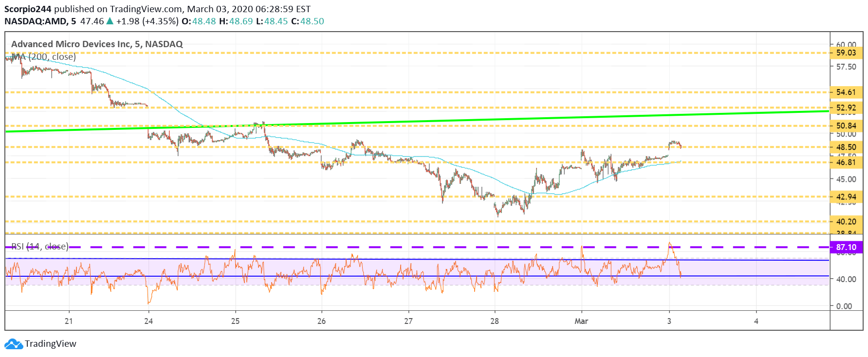The width and height of the screenshot is (868, 357).
Task: Click the green up-triangle price change indicator
Action: click(x=110, y=21)
